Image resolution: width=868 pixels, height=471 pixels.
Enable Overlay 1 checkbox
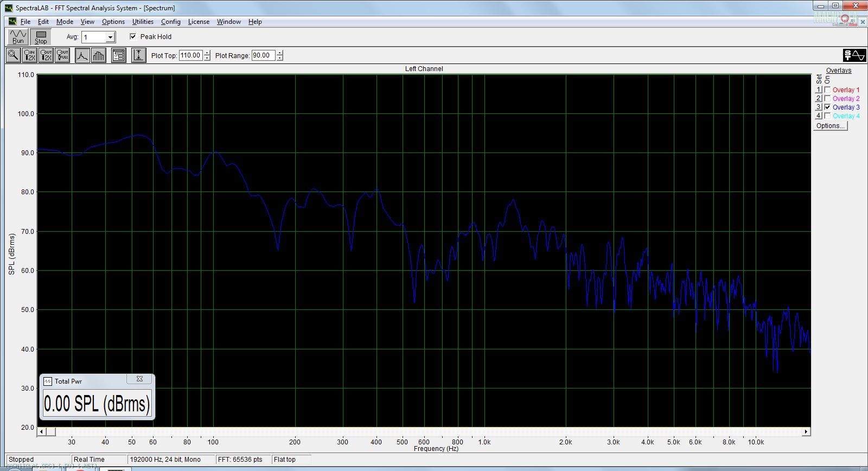[x=827, y=90]
